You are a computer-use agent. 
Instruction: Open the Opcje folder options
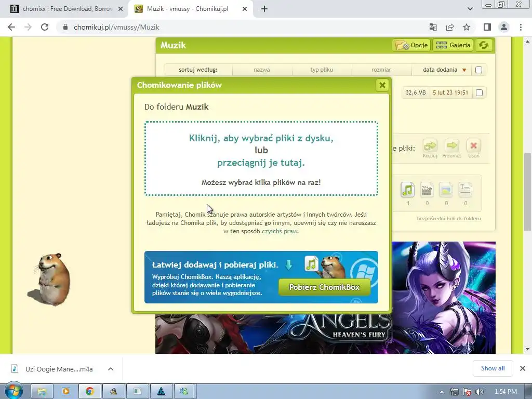tap(411, 45)
